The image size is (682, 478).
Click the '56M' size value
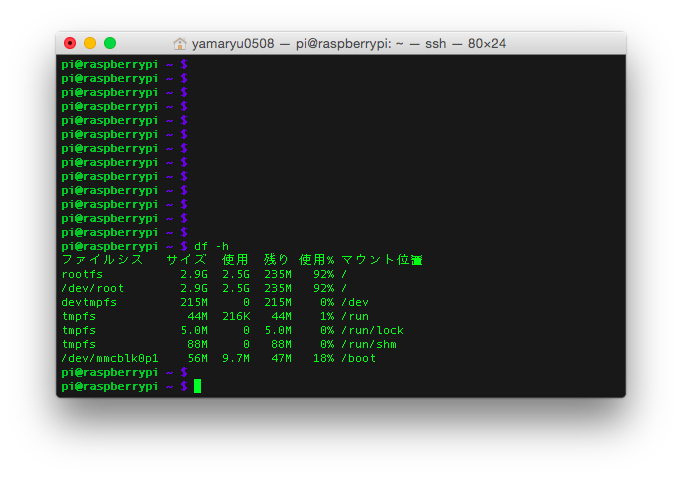point(197,358)
